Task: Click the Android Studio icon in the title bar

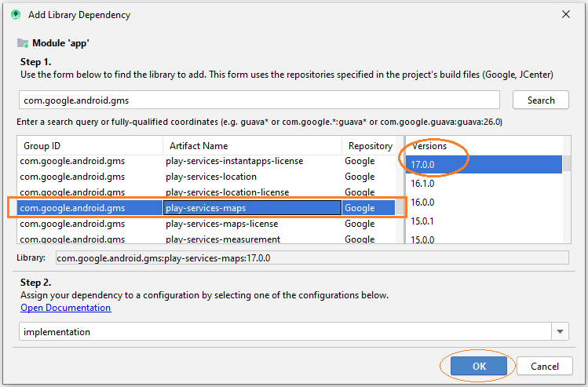Action: tap(16, 15)
